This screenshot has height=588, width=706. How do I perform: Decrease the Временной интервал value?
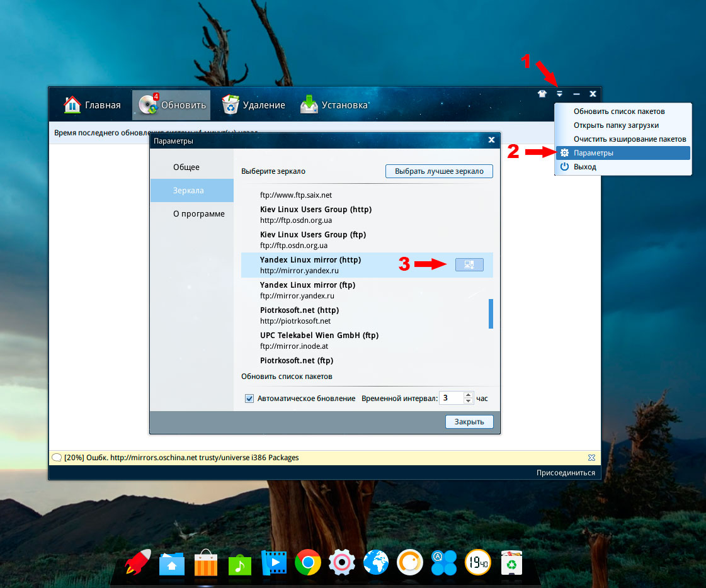pos(468,402)
